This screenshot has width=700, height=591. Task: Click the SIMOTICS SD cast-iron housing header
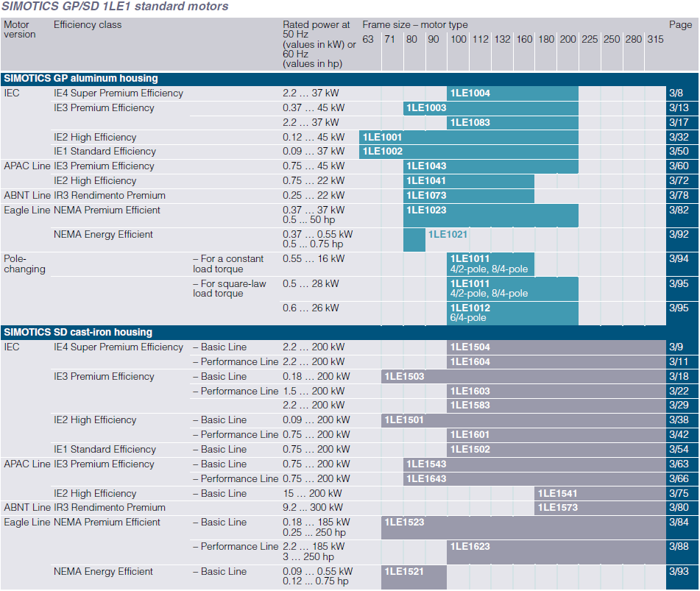coord(78,333)
